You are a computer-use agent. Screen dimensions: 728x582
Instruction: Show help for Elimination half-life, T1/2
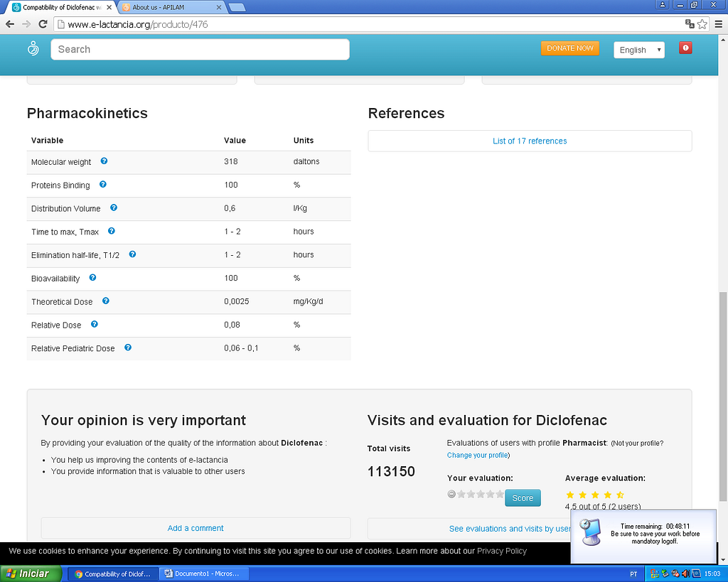click(x=132, y=254)
